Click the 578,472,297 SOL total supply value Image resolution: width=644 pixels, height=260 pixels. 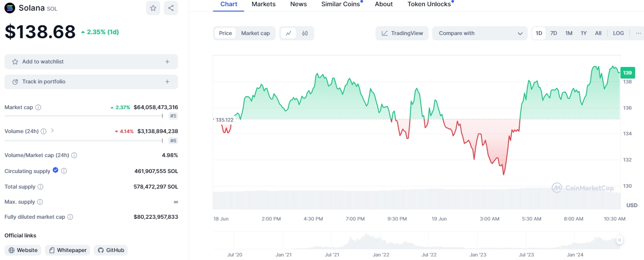156,187
